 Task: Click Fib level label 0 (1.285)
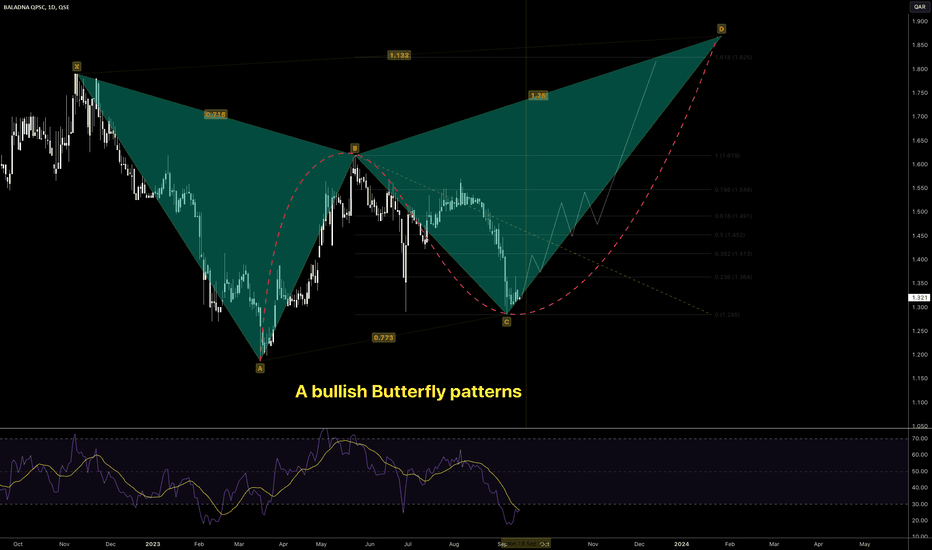[727, 315]
